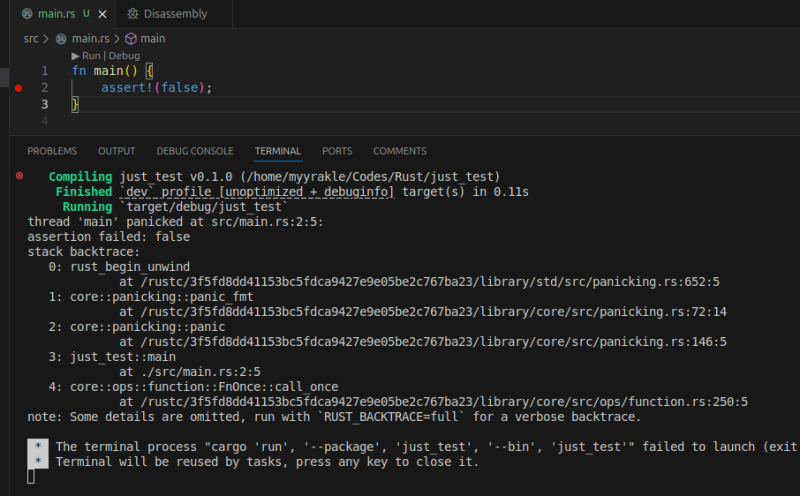Open the PROBLEMS panel tab
The width and height of the screenshot is (800, 496).
52,151
